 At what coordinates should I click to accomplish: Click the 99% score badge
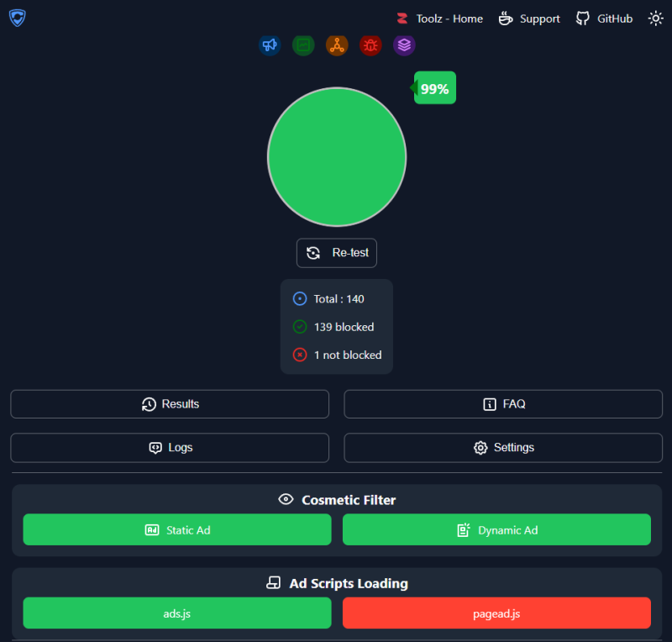pos(434,88)
